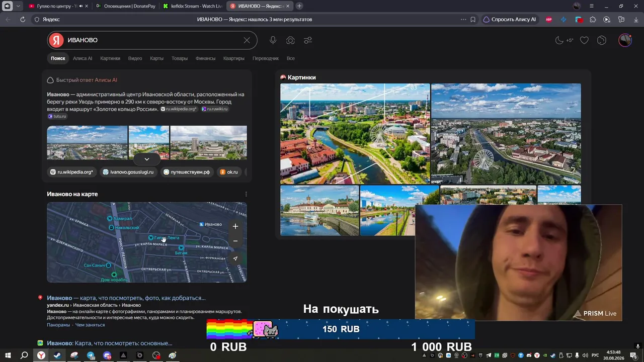Clear the ИВАНОВО search query
This screenshot has height=362, width=644.
[x=247, y=40]
